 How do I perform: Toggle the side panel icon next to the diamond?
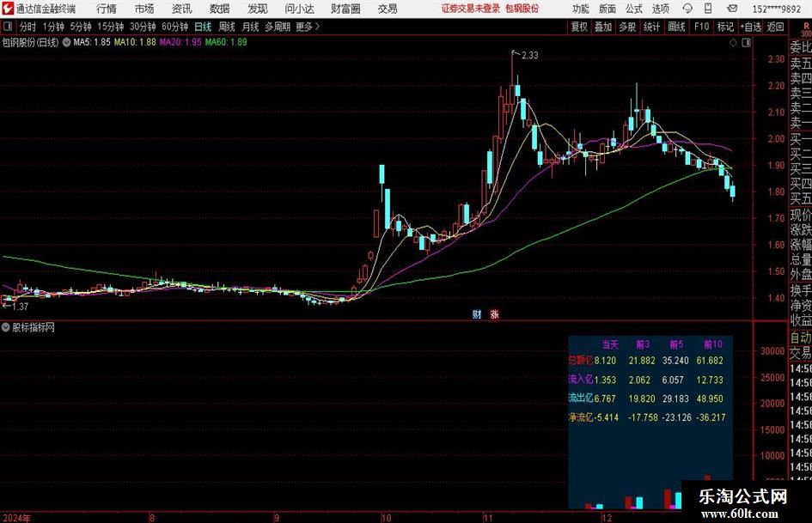[x=746, y=43]
